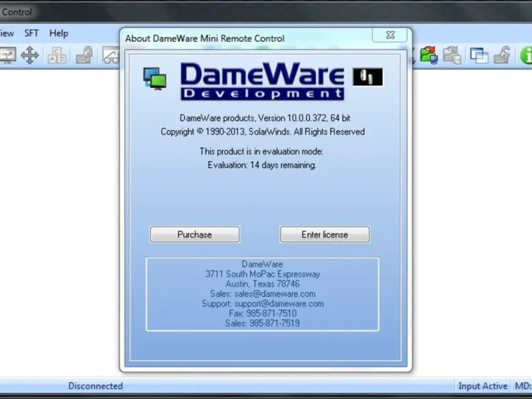The width and height of the screenshot is (532, 399).
Task: Click the locked keyboard toolbar icon
Action: click(84, 55)
